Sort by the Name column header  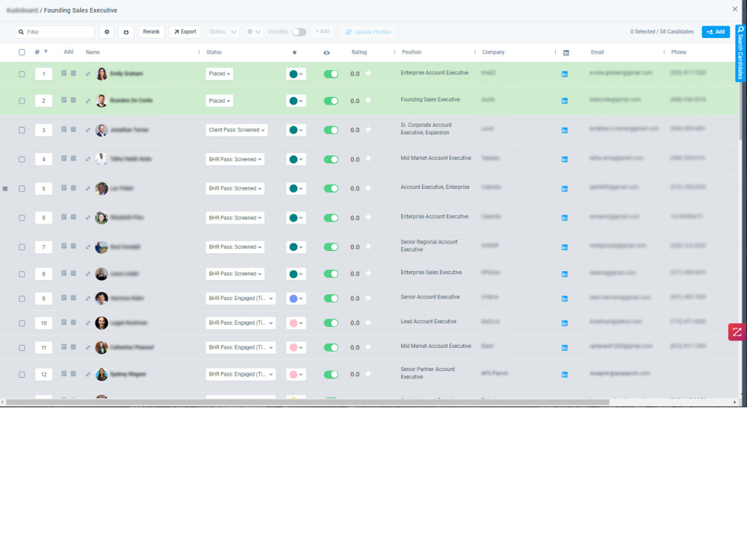pyautogui.click(x=93, y=52)
